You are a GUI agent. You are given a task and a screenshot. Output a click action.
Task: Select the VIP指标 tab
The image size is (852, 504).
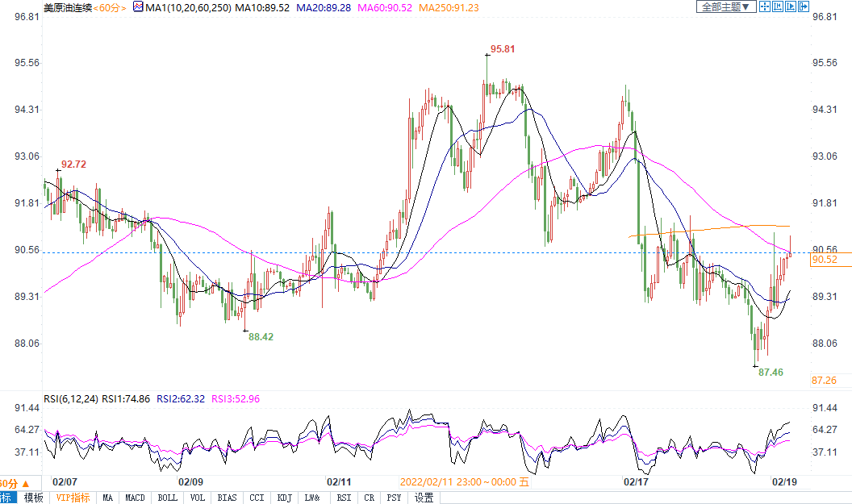click(x=73, y=498)
